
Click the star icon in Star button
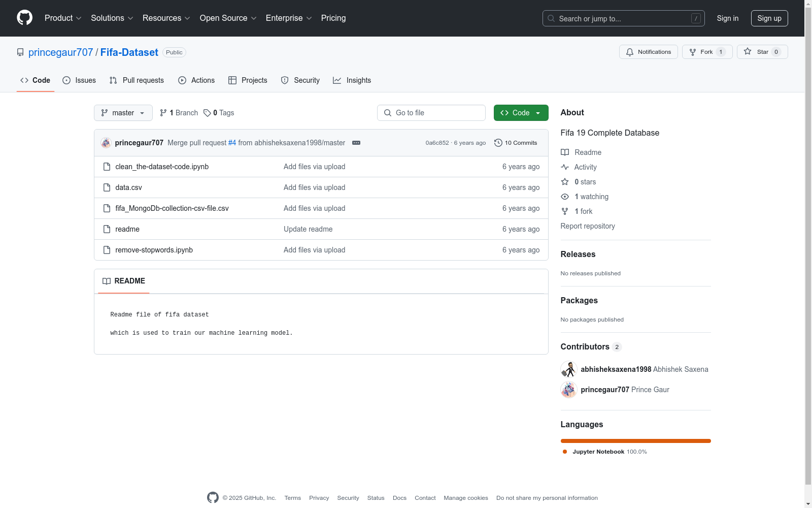pyautogui.click(x=748, y=51)
